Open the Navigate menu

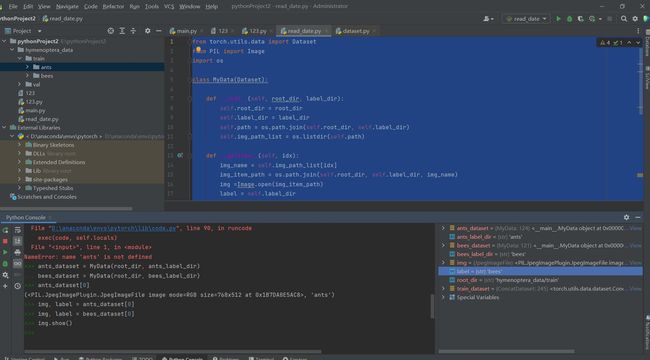(67, 6)
